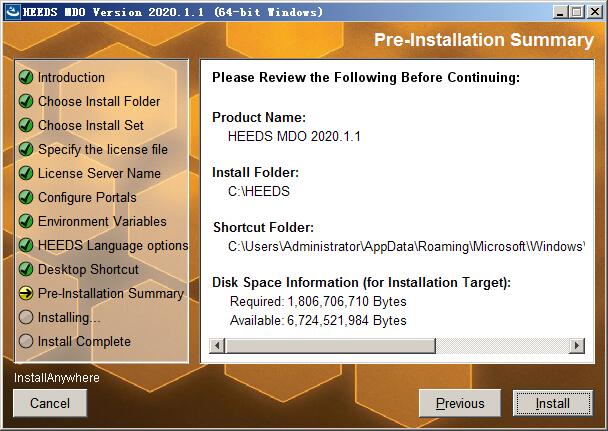608x431 pixels.
Task: Click the HEEDS Language options step label
Action: point(113,245)
